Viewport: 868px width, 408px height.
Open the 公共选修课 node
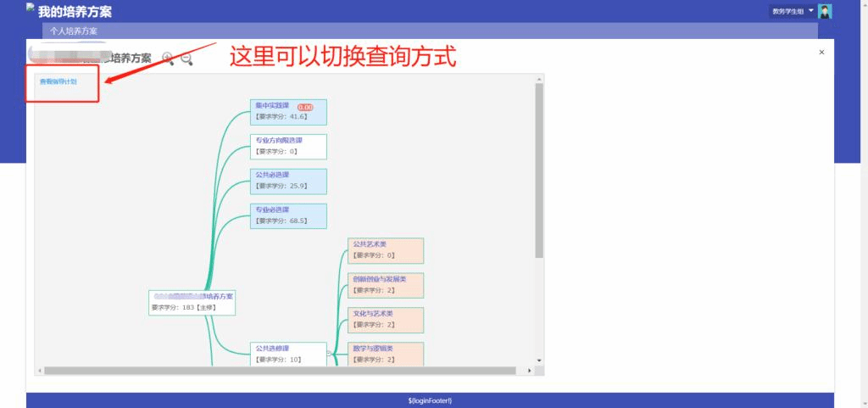pyautogui.click(x=288, y=355)
